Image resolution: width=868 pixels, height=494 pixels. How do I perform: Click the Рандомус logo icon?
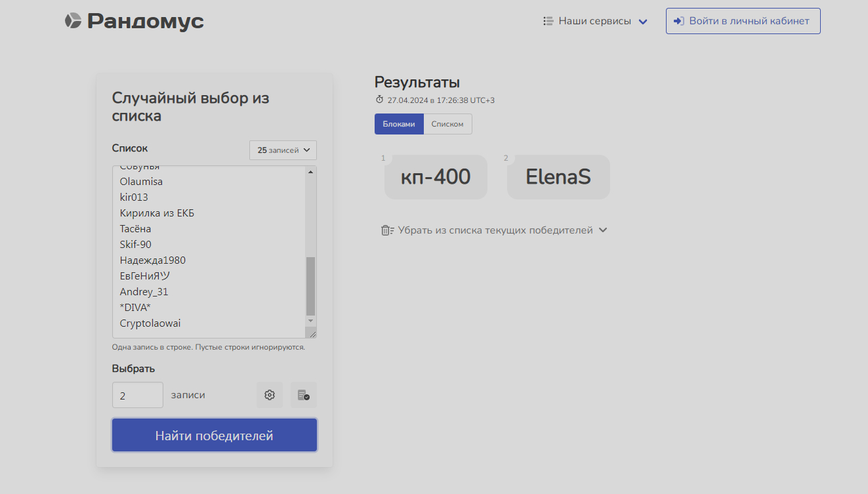(73, 21)
